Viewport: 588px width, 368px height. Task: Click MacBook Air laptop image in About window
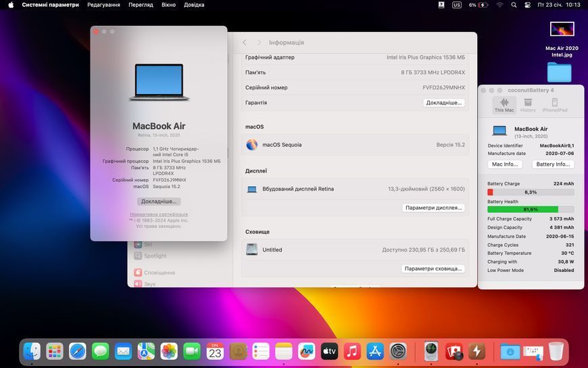coord(159,82)
